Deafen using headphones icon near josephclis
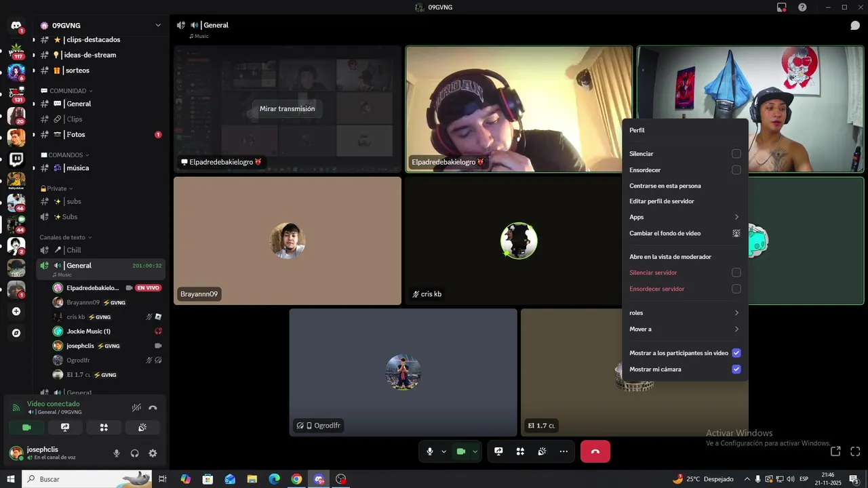Screen dimensions: 868x488 [x=134, y=453]
